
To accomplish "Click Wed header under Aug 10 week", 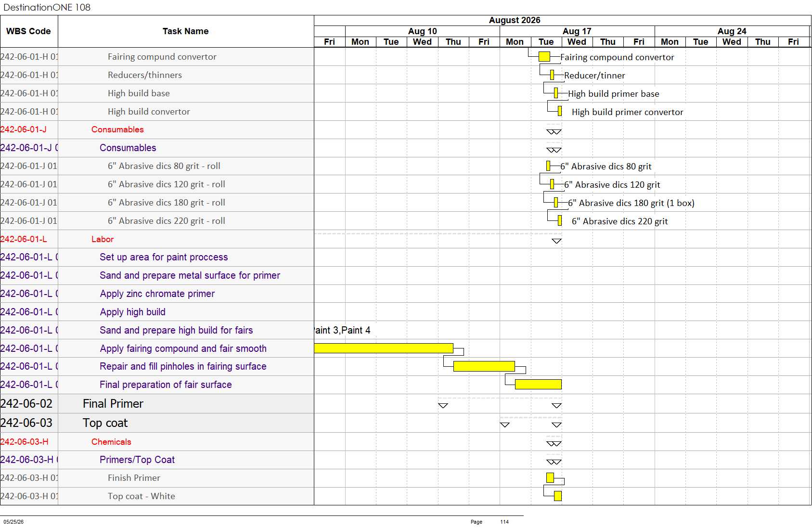I will (x=422, y=42).
